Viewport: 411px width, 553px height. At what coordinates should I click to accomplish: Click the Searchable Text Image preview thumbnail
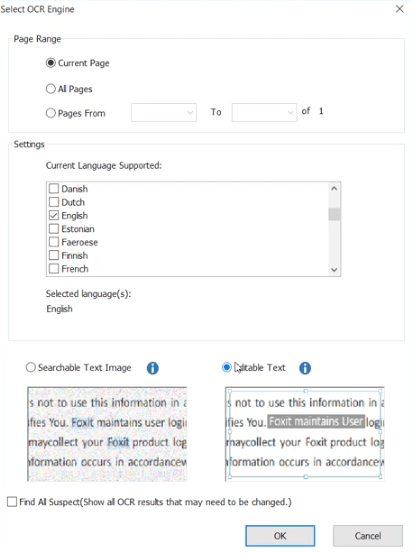pos(107,434)
